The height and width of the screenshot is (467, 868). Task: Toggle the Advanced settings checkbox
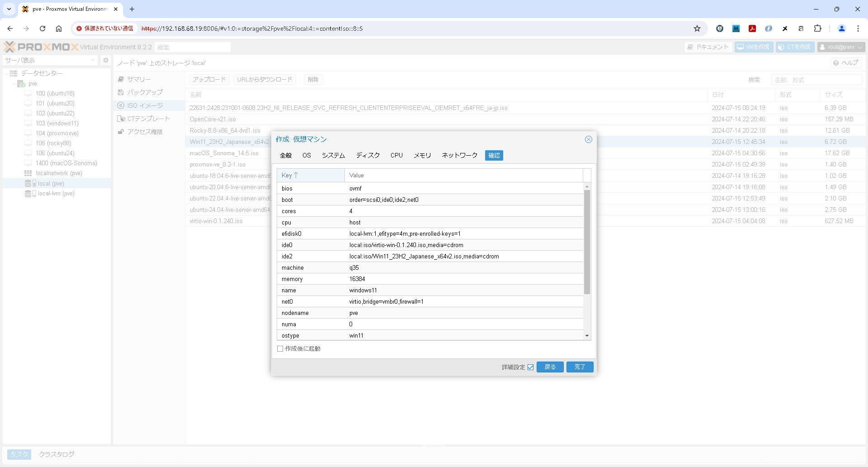[x=531, y=367]
